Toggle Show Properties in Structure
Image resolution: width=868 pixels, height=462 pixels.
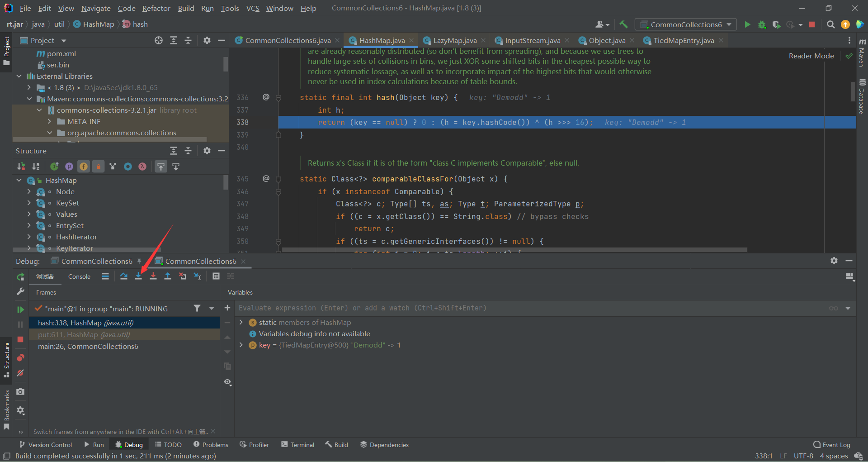69,167
